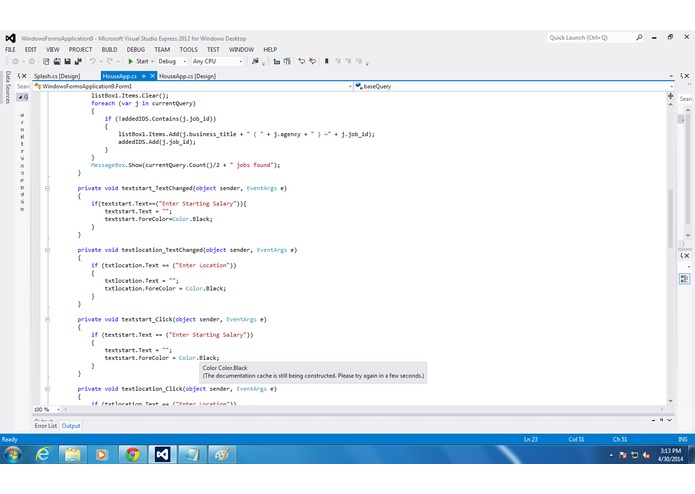This screenshot has height=494, width=695.
Task: Click the Undo toolbar icon
Action: tap(92, 62)
